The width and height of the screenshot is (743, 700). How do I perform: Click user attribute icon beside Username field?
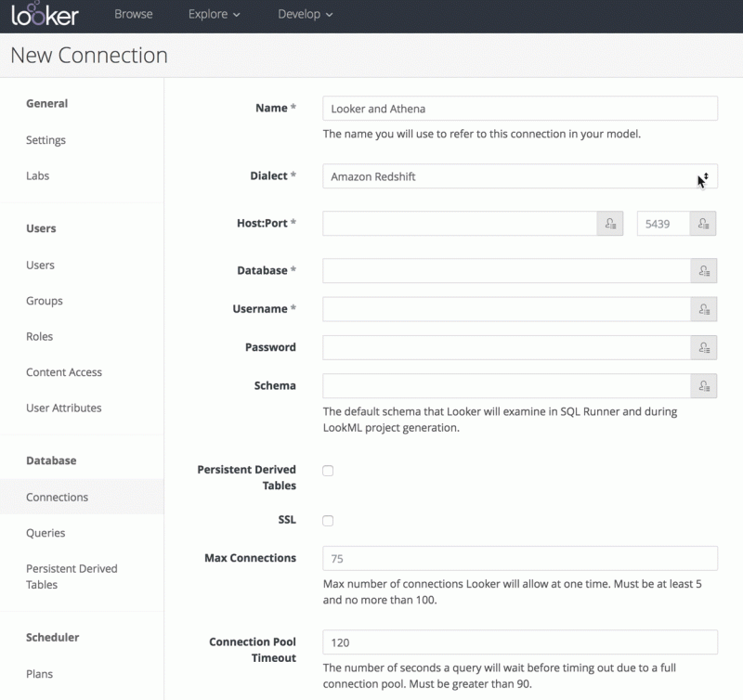tap(704, 309)
